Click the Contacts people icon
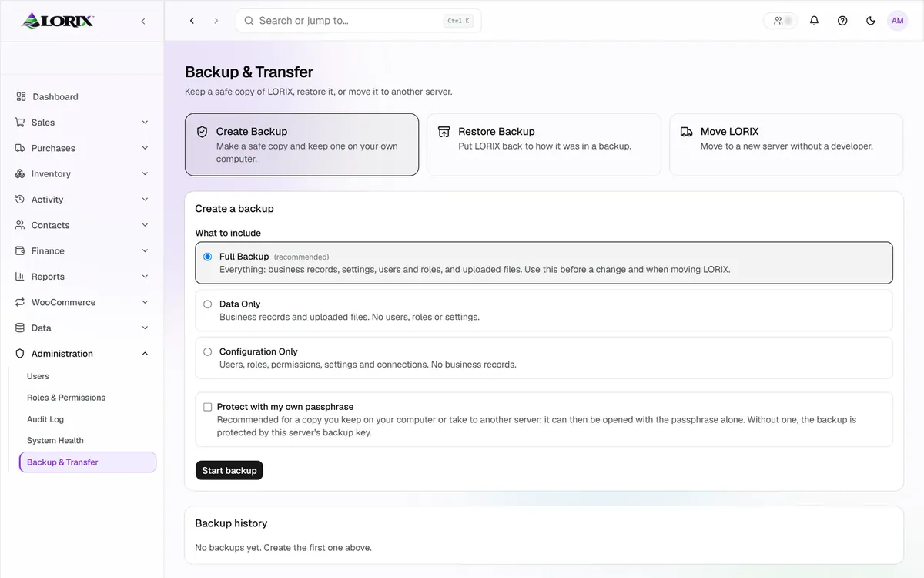This screenshot has width=924, height=578. [20, 225]
